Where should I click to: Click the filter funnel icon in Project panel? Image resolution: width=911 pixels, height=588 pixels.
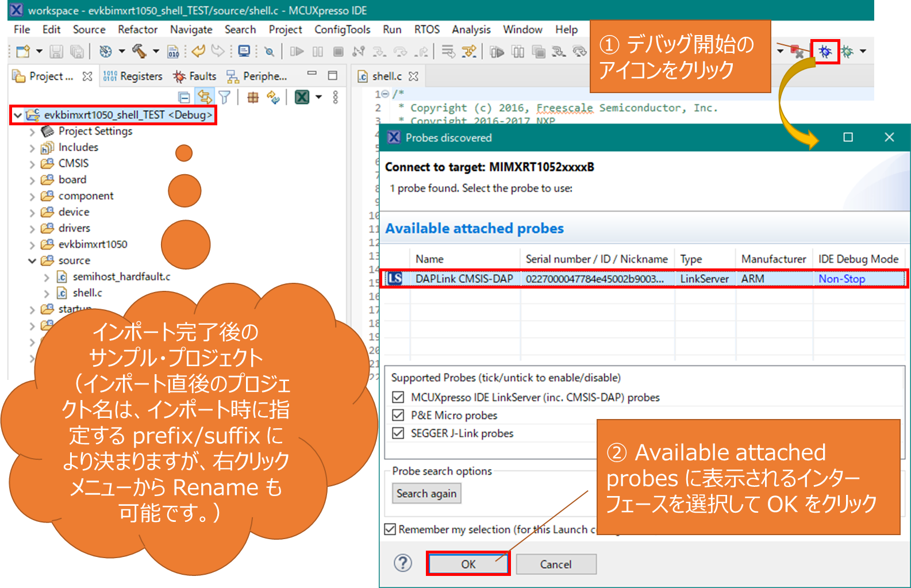point(225,97)
